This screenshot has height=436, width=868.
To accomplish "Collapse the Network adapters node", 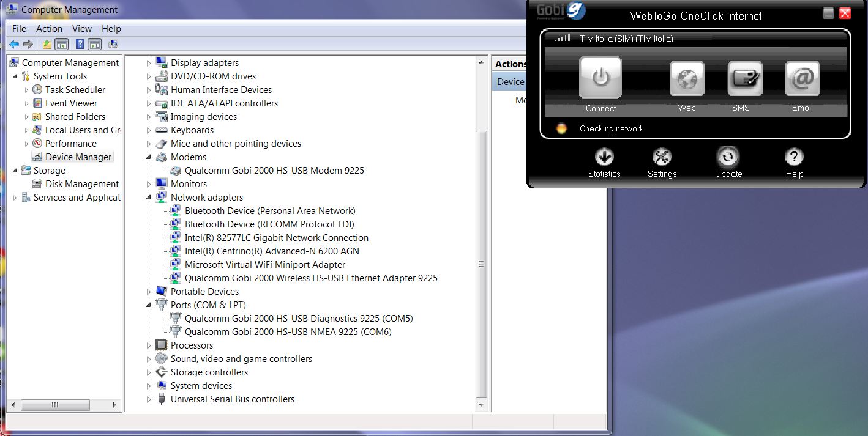I will [x=149, y=198].
